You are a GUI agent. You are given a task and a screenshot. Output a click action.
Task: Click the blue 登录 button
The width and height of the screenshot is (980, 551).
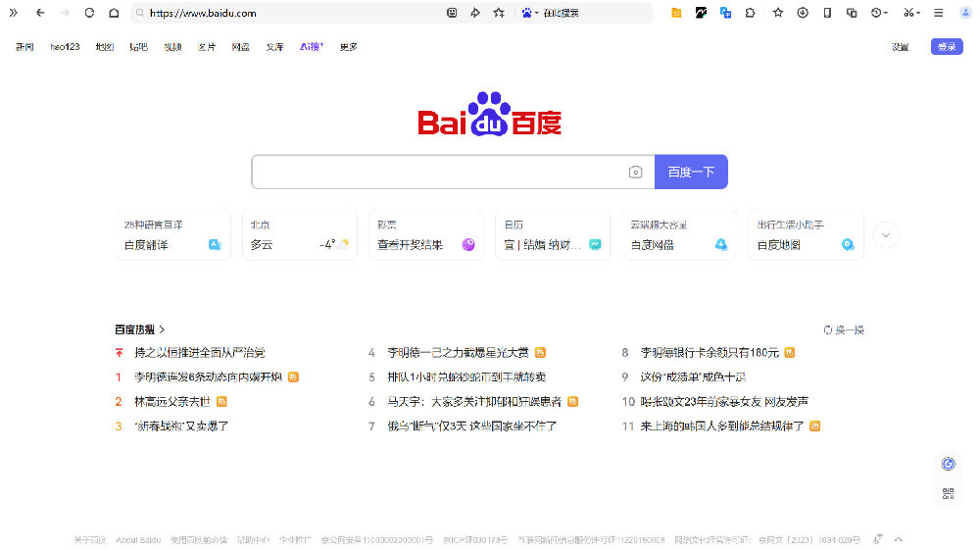(x=947, y=47)
